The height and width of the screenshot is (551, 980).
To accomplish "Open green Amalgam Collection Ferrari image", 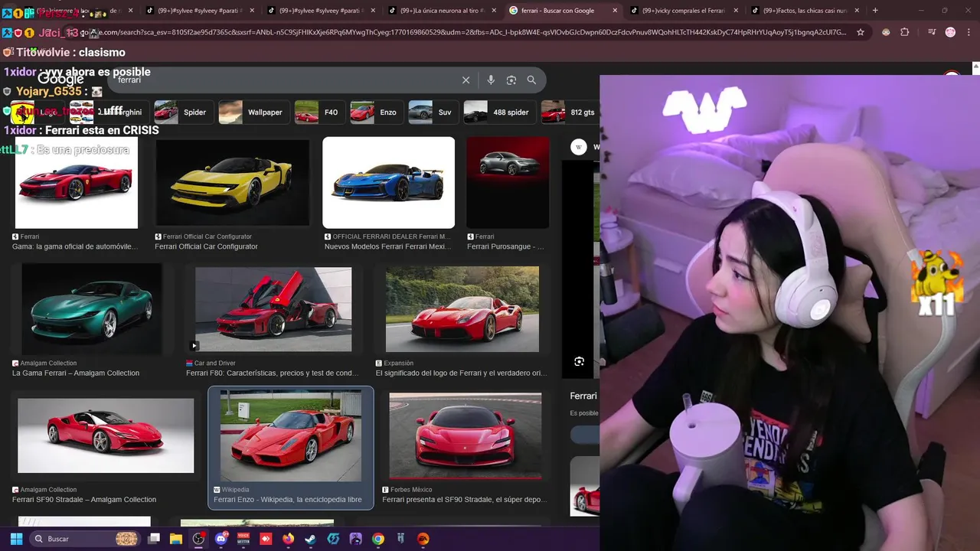I will pos(92,309).
